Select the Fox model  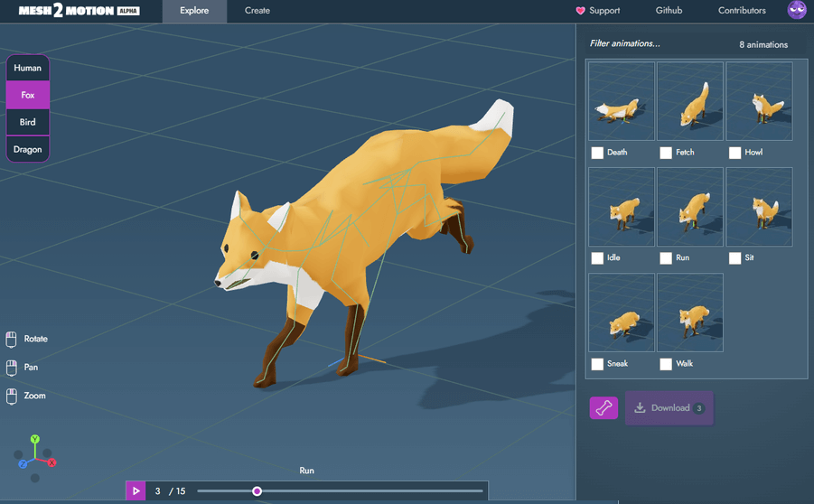27,95
